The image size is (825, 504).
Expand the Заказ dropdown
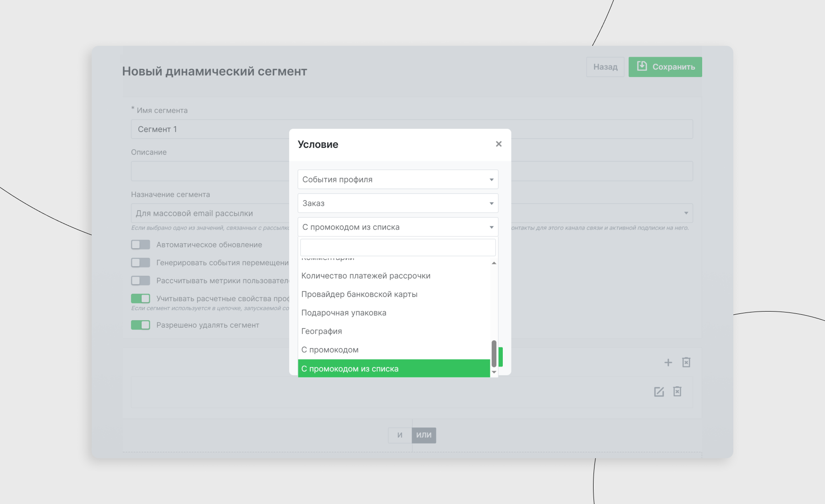pyautogui.click(x=398, y=203)
